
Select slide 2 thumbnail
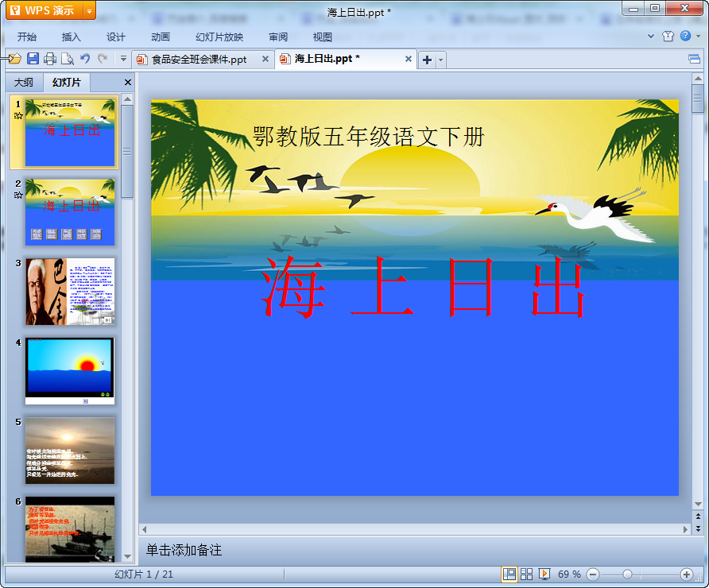(x=70, y=212)
